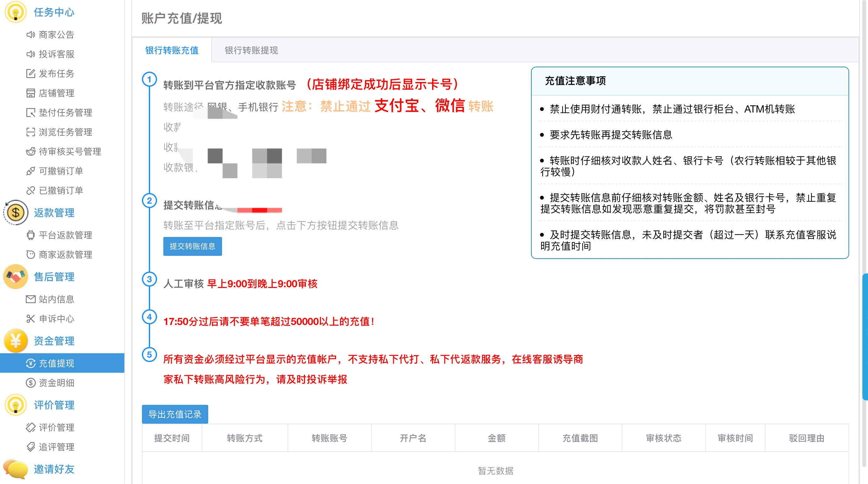This screenshot has height=484, width=868.
Task: Click the 任务中心 lightbulb icon
Action: click(15, 12)
